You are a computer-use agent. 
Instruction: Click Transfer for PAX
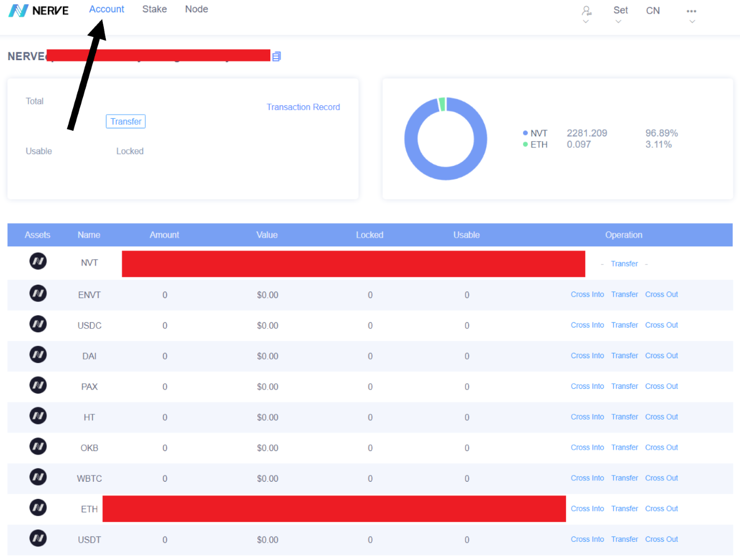point(624,386)
